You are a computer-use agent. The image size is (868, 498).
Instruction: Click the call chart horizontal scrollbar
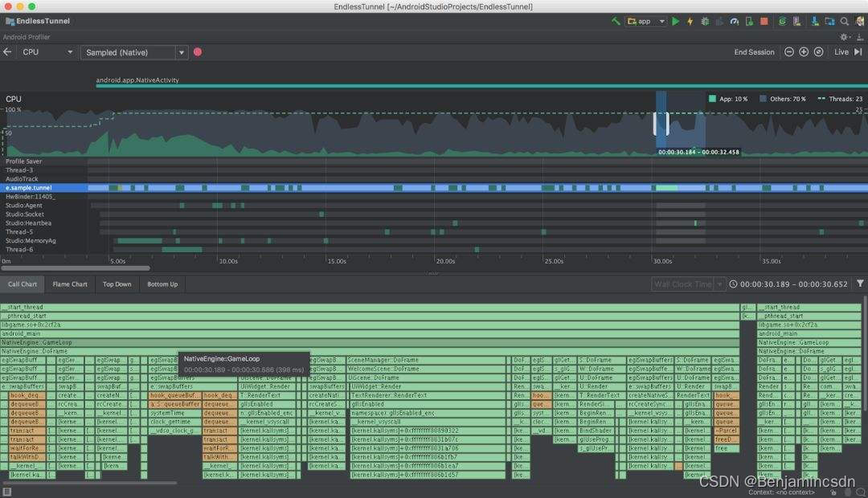91,484
